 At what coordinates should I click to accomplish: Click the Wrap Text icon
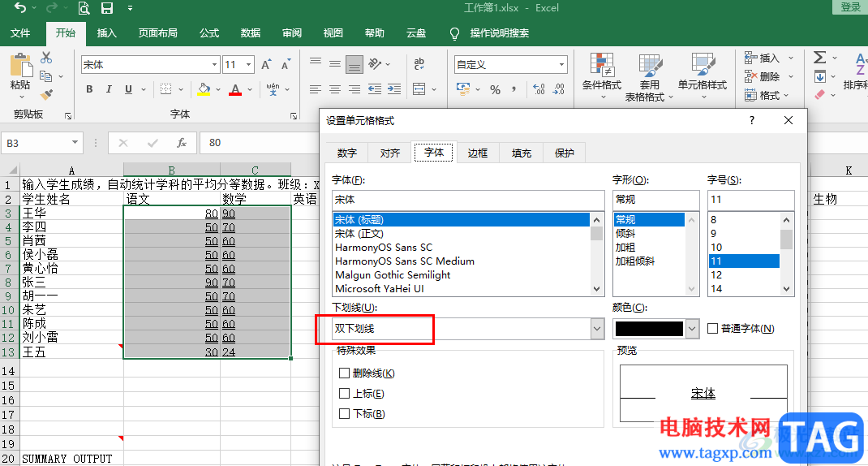click(419, 63)
